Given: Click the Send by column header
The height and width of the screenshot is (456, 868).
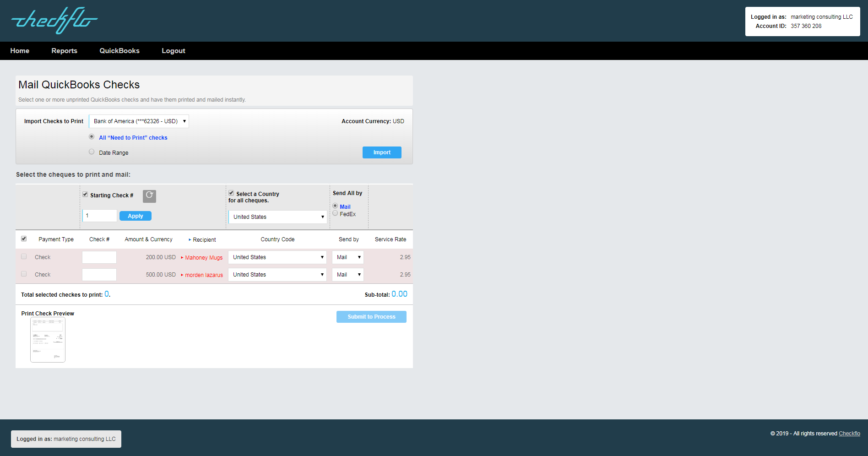Looking at the screenshot, I should tap(349, 239).
